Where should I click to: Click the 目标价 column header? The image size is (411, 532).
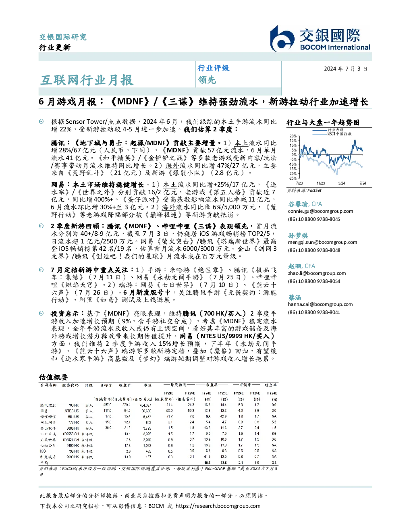106,385
